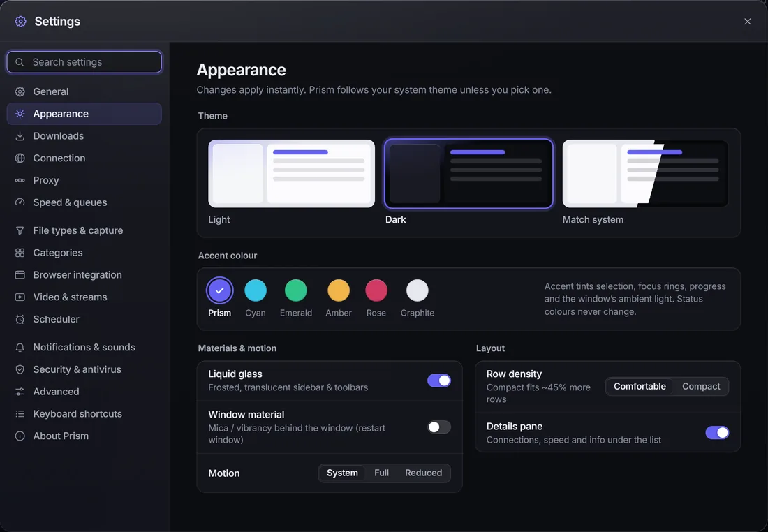
Task: Choose the Amber accent colour
Action: point(339,290)
